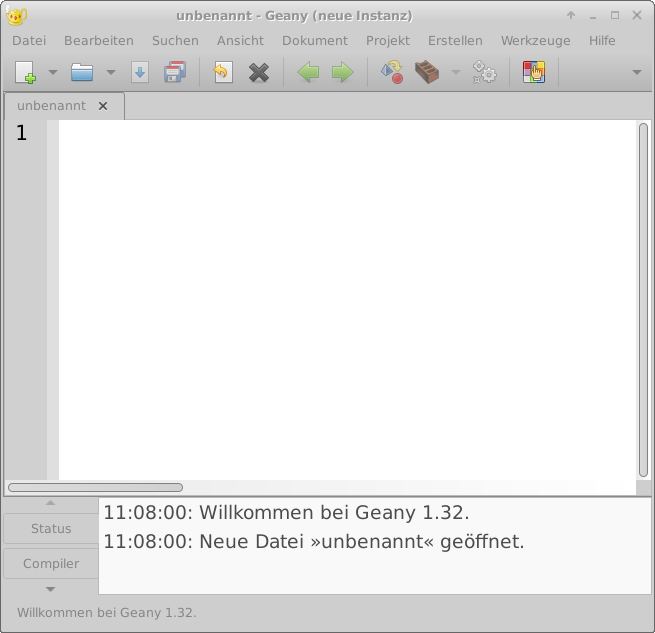Navigate forward with the green right arrow

(342, 73)
